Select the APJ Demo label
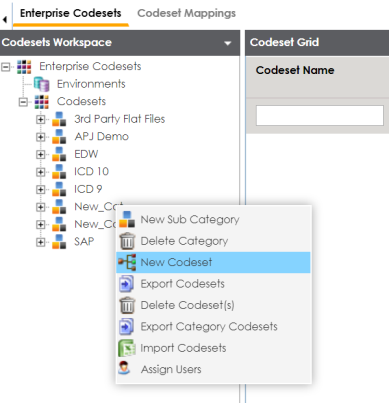 coord(102,137)
